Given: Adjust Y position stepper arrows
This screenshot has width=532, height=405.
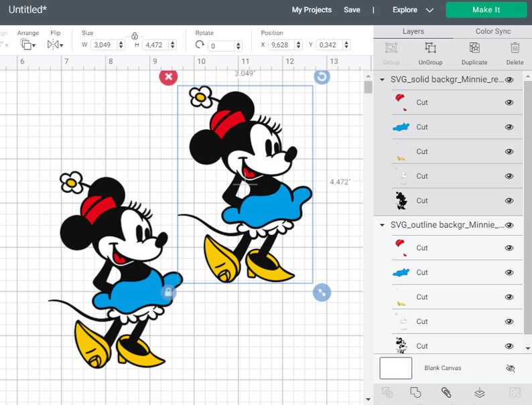Looking at the screenshot, I should click(x=346, y=45).
